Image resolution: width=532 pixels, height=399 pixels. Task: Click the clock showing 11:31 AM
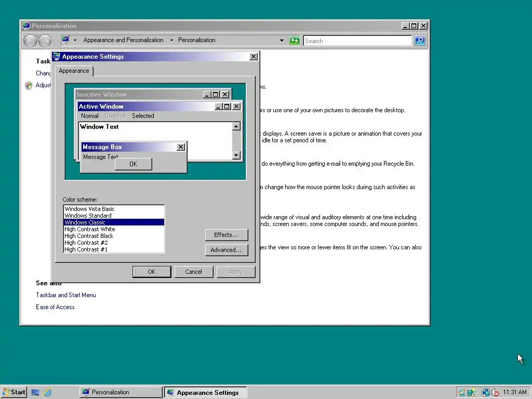(515, 392)
